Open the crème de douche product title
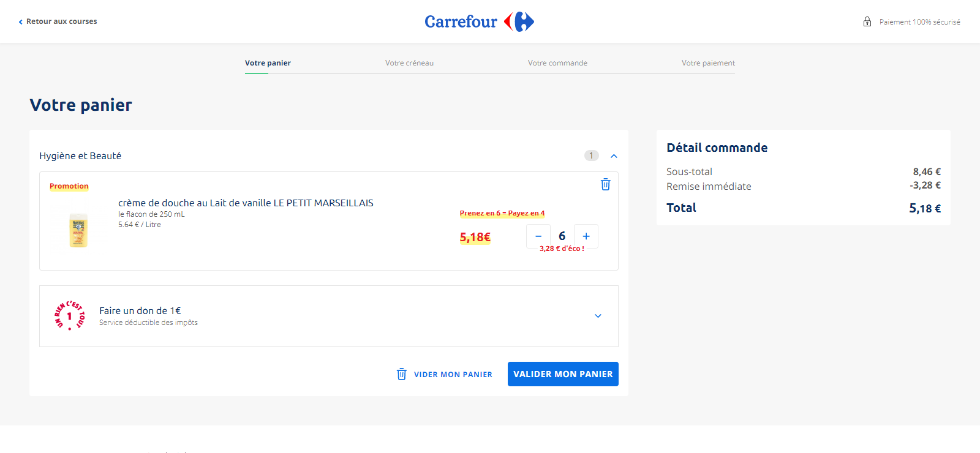 (x=246, y=203)
